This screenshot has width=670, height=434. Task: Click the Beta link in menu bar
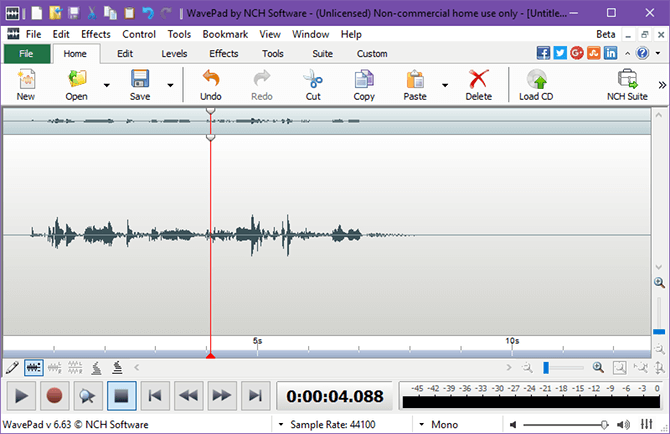tap(605, 34)
